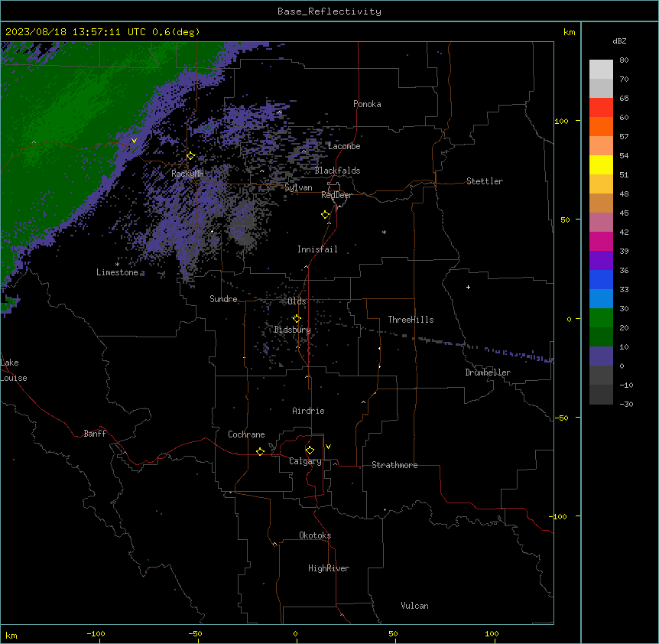Viewport: 659px width, 644px height.
Task: Click the km unit label at top right
Action: point(569,32)
